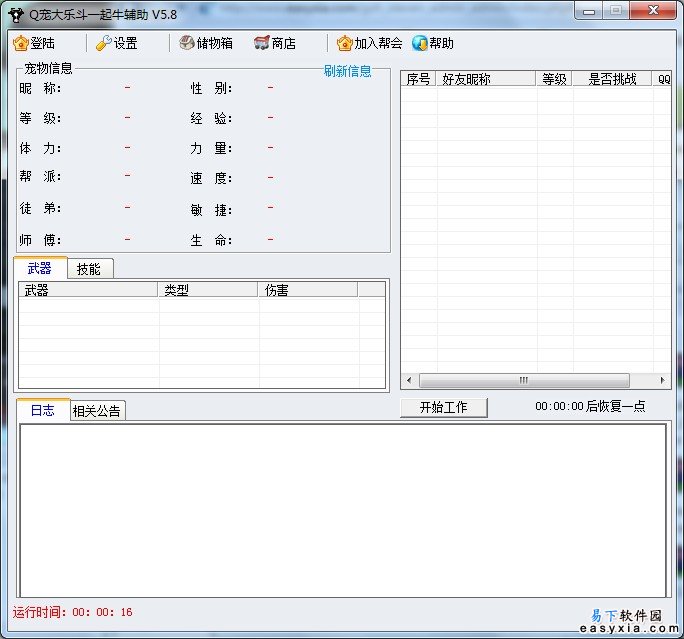Open the 商店 shop
Screen dimensions: 684x639
pyautogui.click(x=262, y=44)
